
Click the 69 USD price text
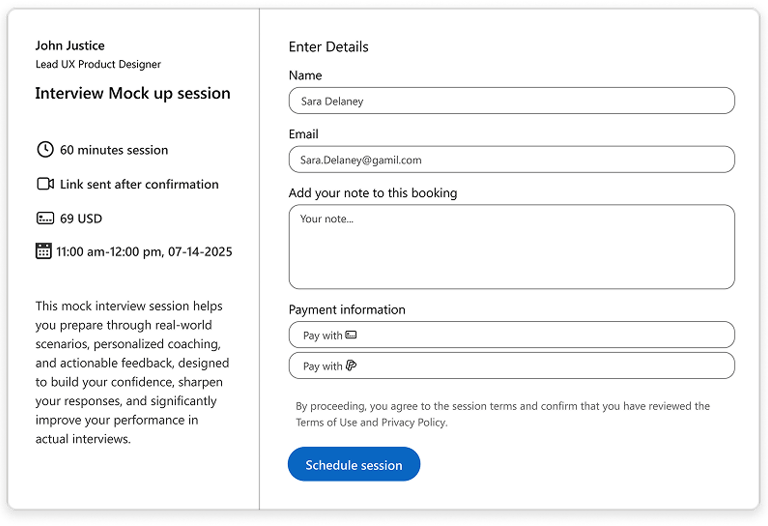click(81, 218)
